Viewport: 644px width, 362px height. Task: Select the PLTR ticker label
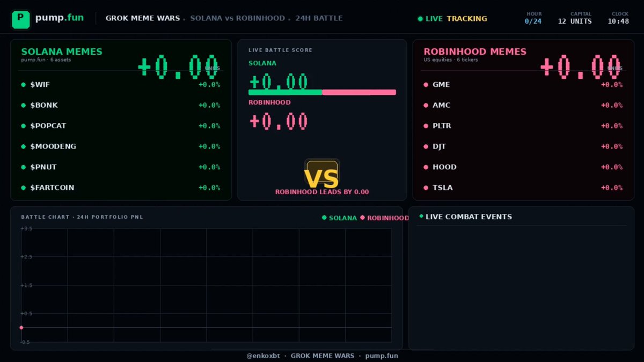point(442,126)
